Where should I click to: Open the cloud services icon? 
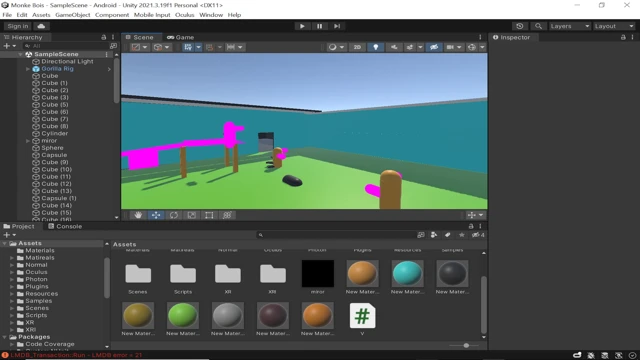click(41, 26)
